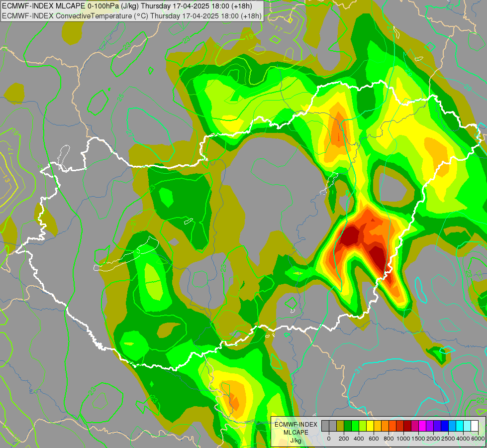
Task: Click the '1000' value under the legend
Action: (403, 439)
